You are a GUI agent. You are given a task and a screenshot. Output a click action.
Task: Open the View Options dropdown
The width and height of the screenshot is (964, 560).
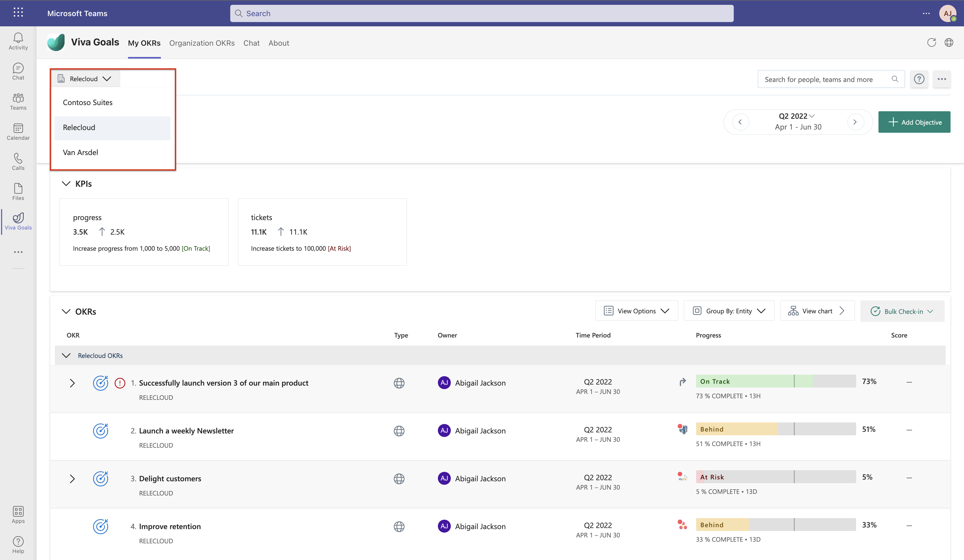(637, 311)
